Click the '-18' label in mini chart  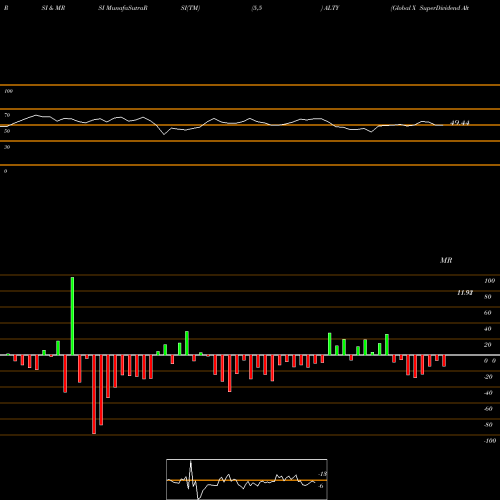click(x=323, y=474)
